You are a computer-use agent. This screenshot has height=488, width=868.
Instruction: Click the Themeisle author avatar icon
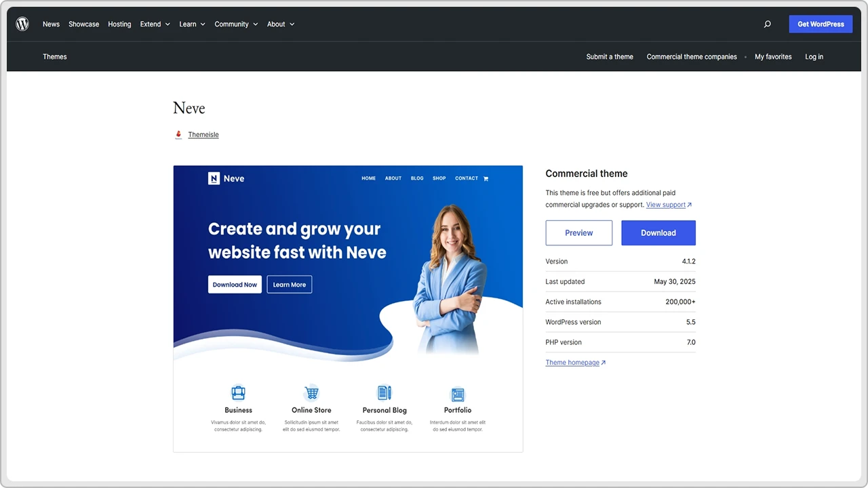(x=178, y=134)
